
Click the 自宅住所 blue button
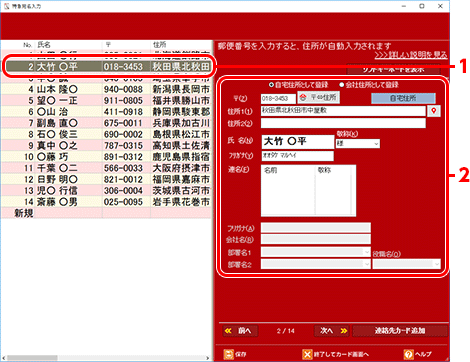[403, 98]
